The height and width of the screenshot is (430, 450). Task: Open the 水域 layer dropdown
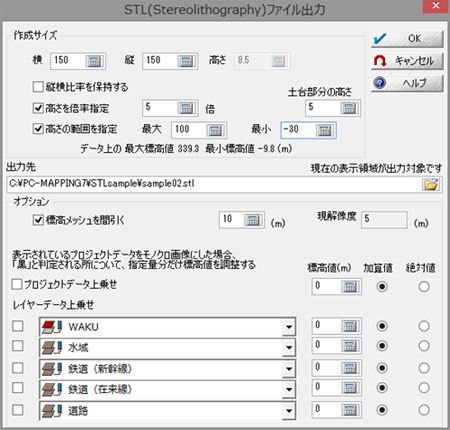click(x=289, y=348)
